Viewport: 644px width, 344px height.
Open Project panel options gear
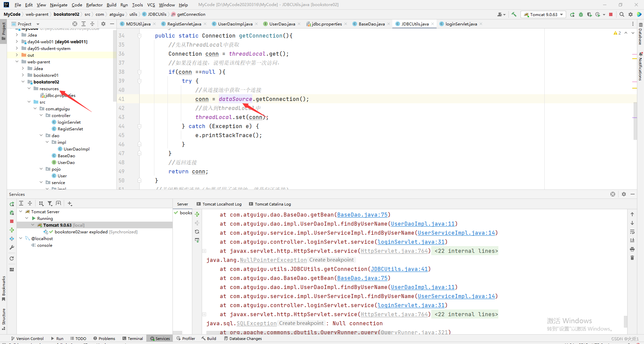point(103,24)
